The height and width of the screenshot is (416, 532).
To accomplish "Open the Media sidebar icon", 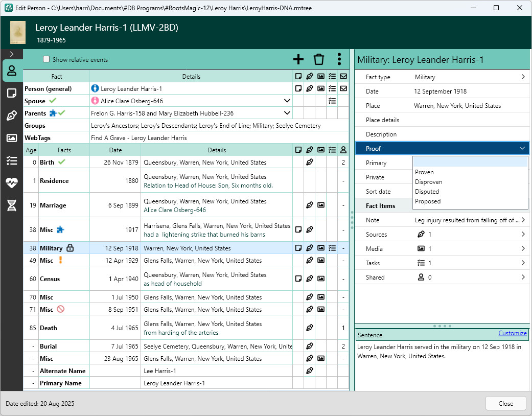I will (12, 138).
